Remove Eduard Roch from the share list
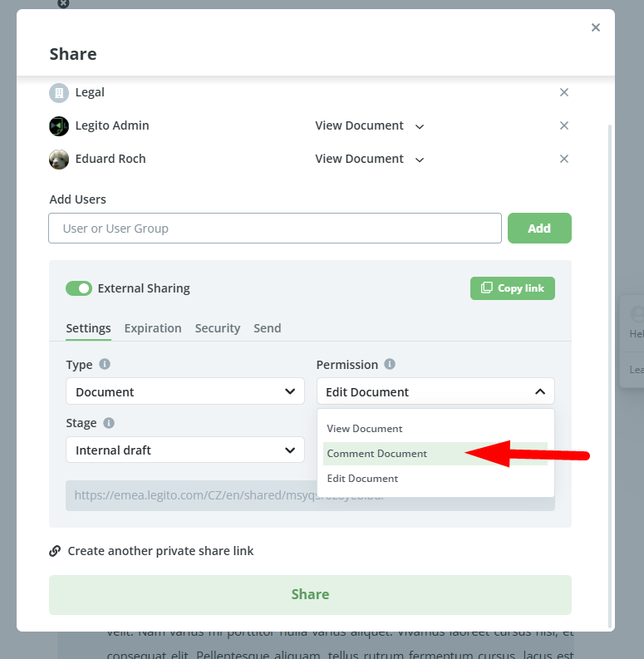This screenshot has width=644, height=659. click(564, 159)
